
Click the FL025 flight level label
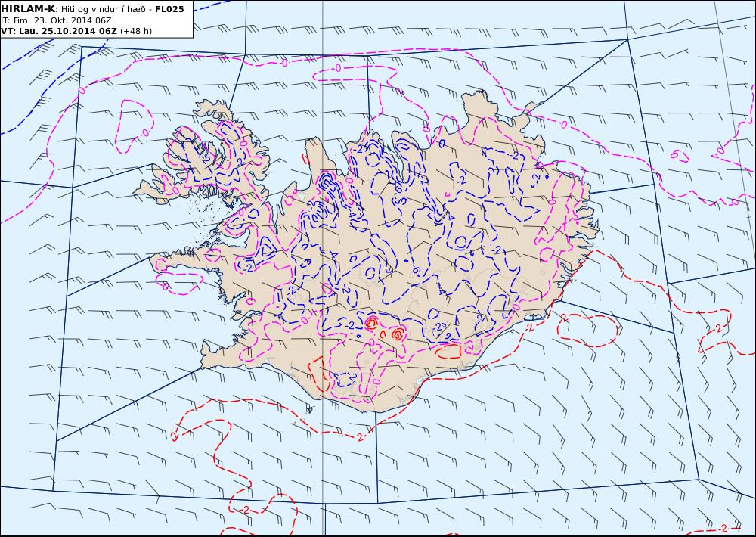(x=169, y=9)
